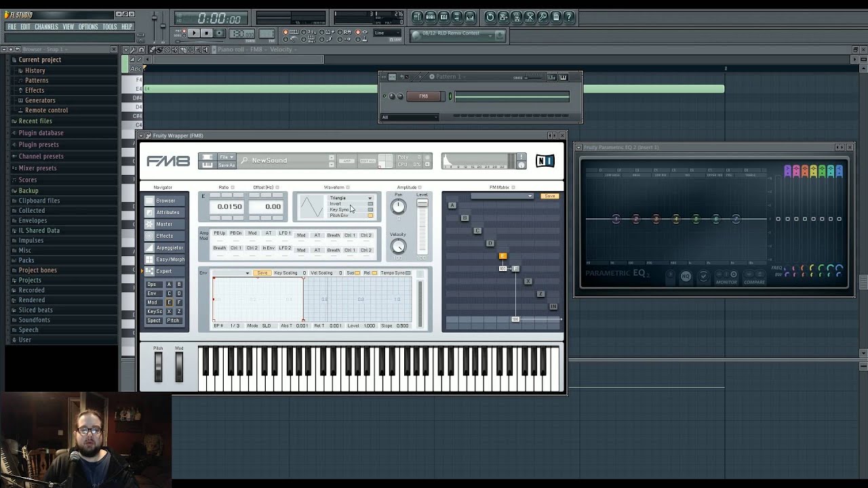
Task: Select the KeySc expert view button
Action: 154,312
